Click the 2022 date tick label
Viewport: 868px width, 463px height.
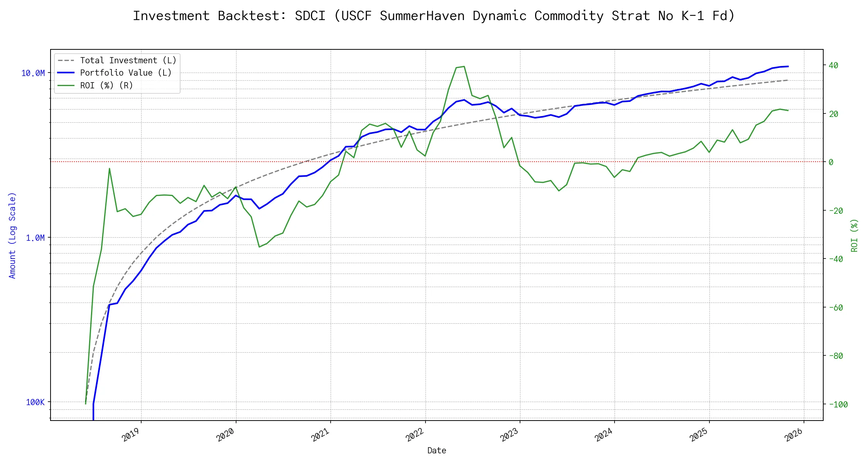click(415, 435)
